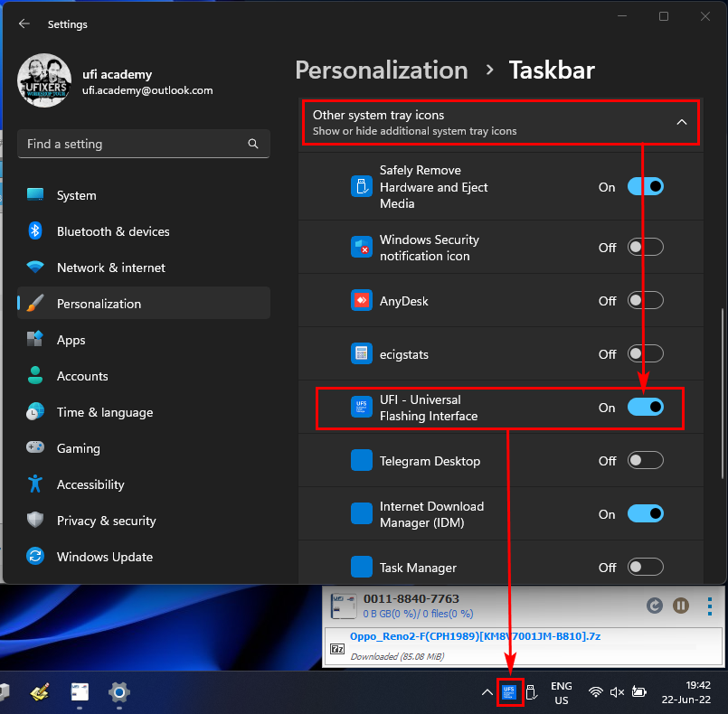Open the ufi academy profile picture

[44, 80]
